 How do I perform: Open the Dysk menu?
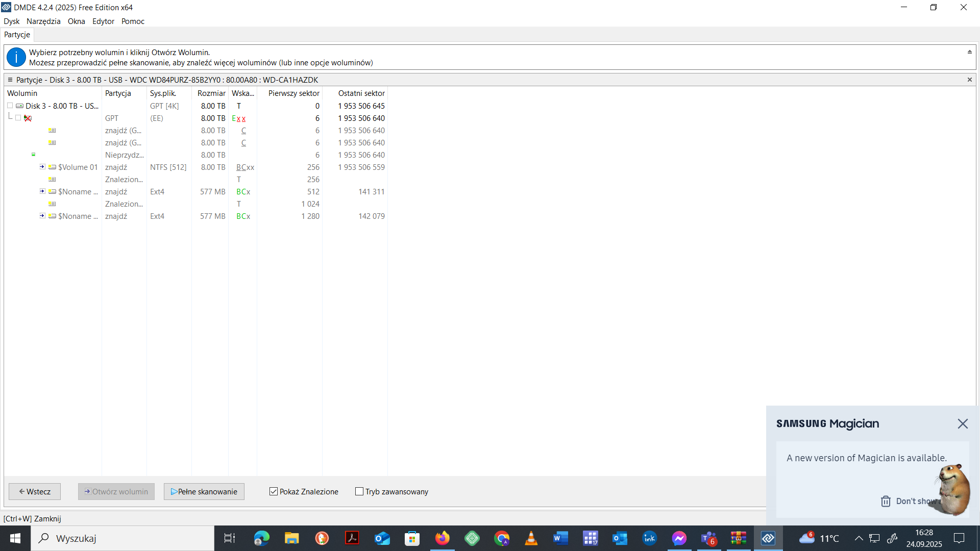tap(11, 21)
